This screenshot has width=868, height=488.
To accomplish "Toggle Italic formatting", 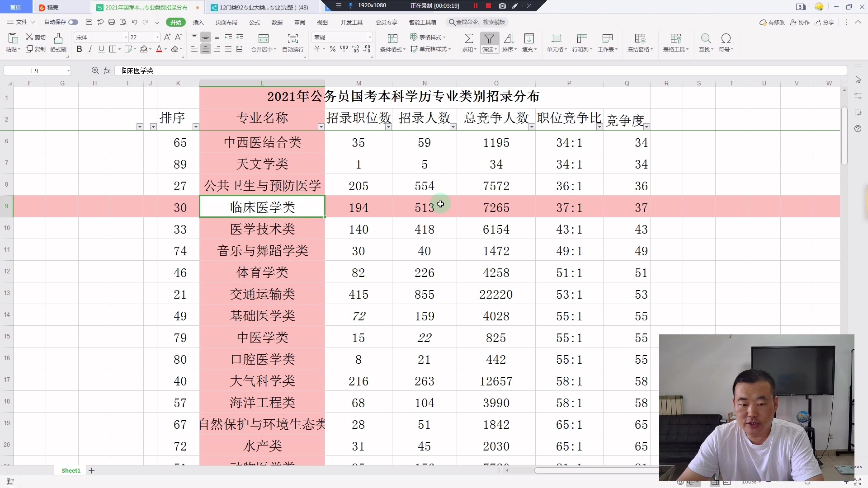I will [x=90, y=49].
